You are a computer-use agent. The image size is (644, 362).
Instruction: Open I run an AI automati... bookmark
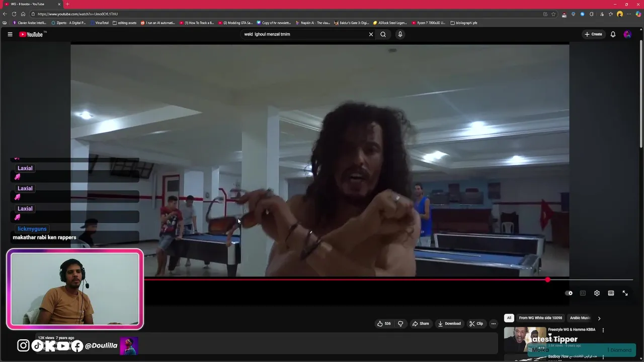[x=158, y=23]
